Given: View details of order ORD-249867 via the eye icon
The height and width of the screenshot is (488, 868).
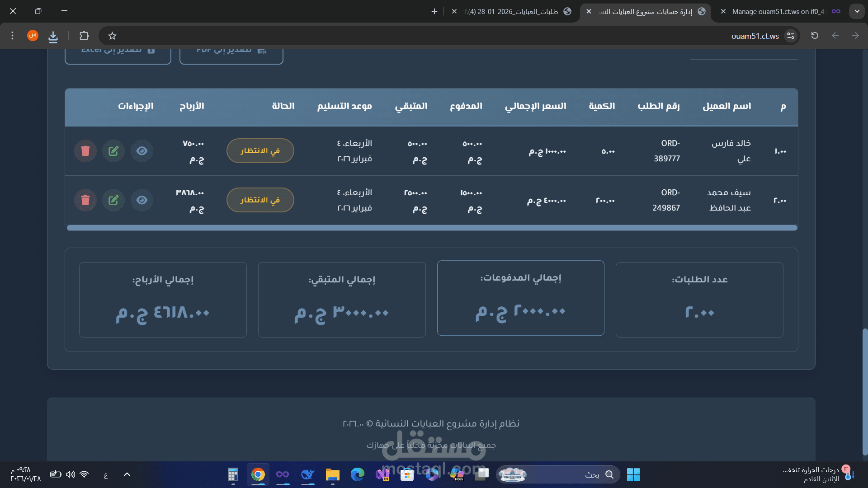Looking at the screenshot, I should 142,200.
